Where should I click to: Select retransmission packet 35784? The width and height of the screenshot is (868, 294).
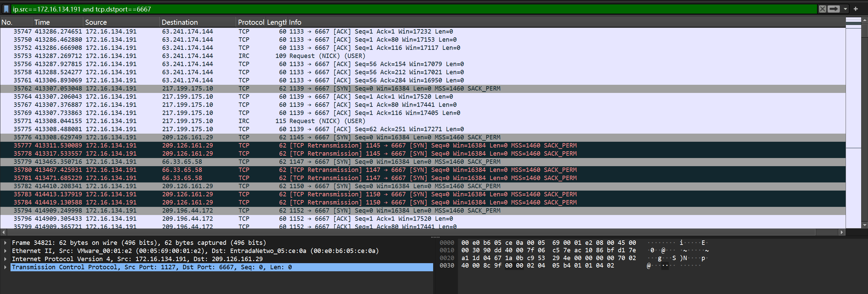[423, 202]
